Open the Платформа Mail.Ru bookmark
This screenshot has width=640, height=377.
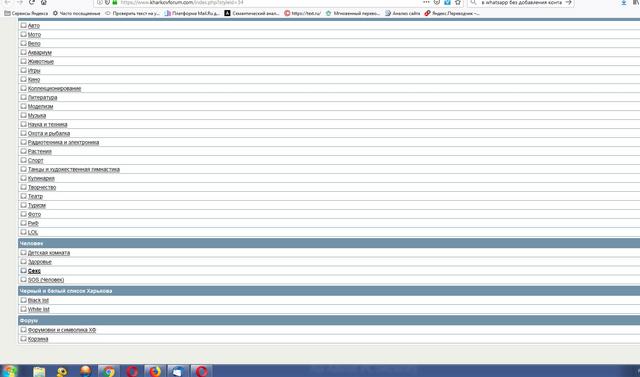(192, 13)
